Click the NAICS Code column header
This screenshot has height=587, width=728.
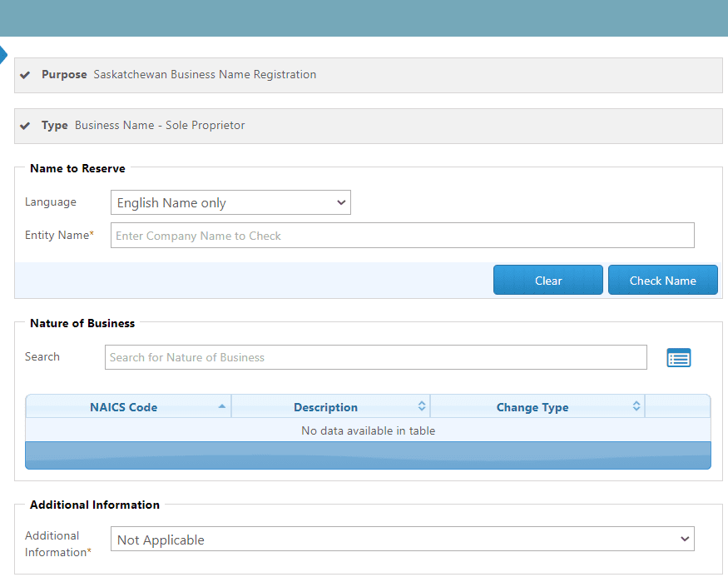pyautogui.click(x=129, y=406)
